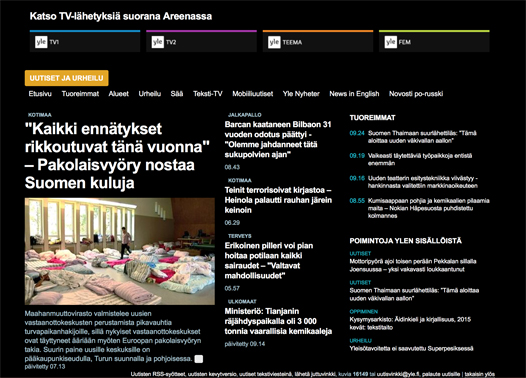This screenshot has width=526, height=378.
Task: Open the Ministeriö: Tianjanin räjähdyspaikalla article
Action: (278, 321)
